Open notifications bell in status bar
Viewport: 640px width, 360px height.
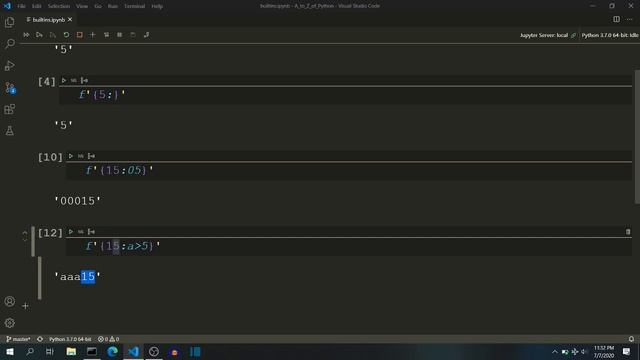631,339
